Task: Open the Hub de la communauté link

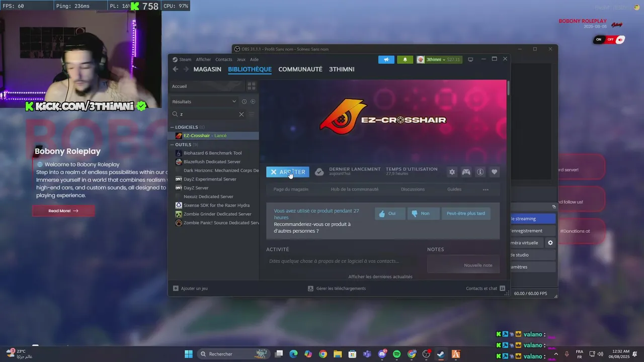Action: coord(355,190)
